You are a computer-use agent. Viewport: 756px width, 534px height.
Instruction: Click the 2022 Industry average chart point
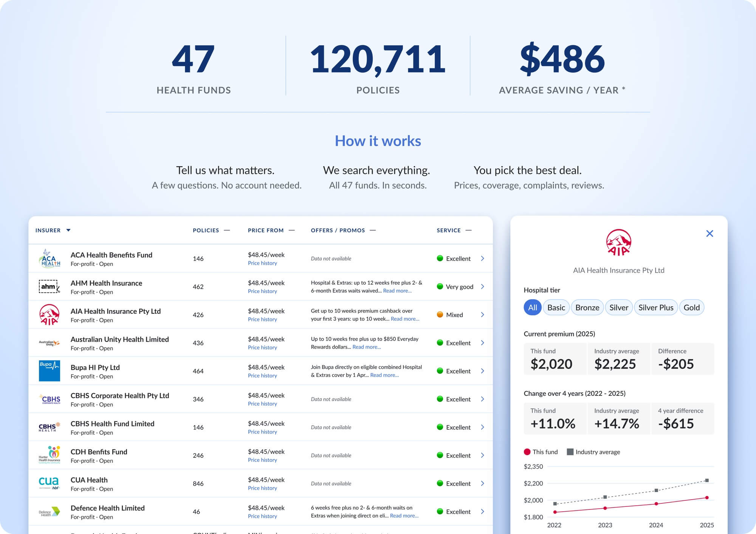pyautogui.click(x=555, y=504)
